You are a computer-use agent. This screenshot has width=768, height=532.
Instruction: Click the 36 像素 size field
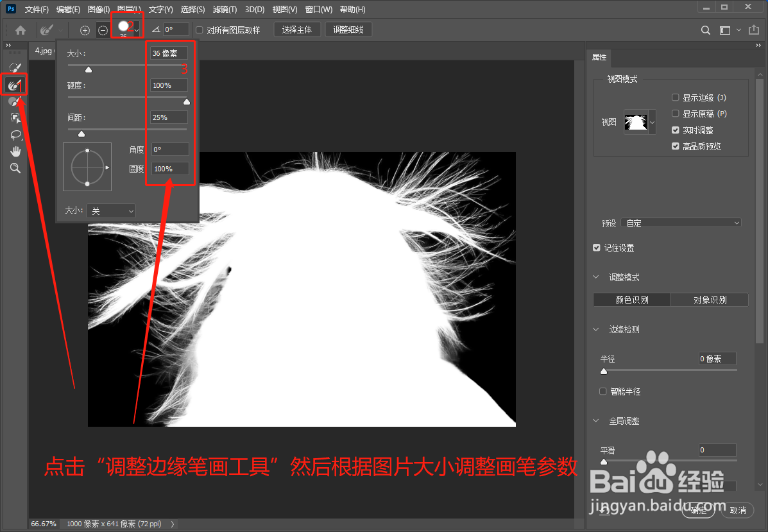pos(169,53)
